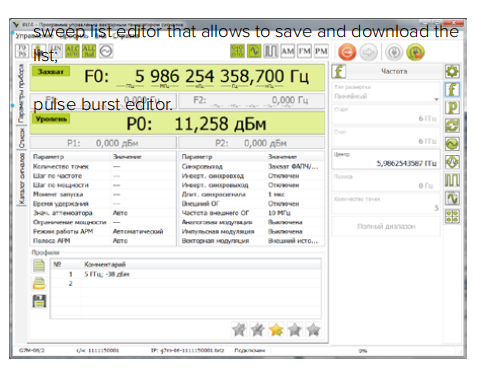Image resolution: width=487 pixels, height=373 pixels.
Task: Click the P2 0,000 дБм field
Action: [252, 143]
